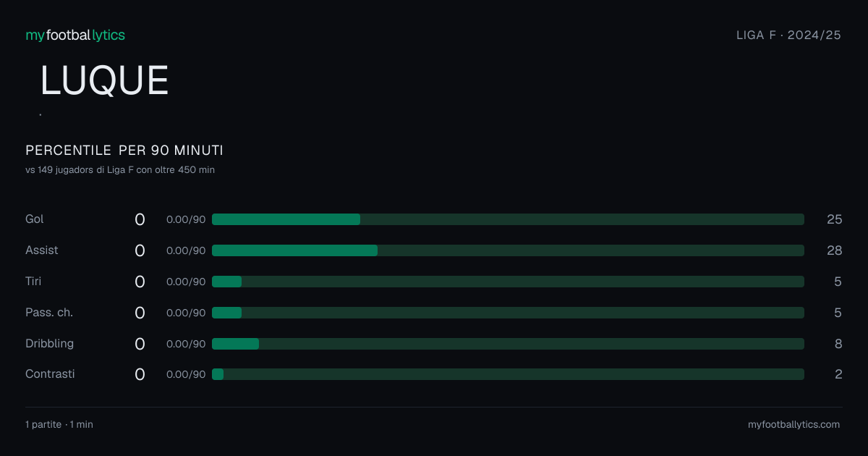Click the Dribbling percentile bar
Image resolution: width=868 pixels, height=456 pixels.
508,344
